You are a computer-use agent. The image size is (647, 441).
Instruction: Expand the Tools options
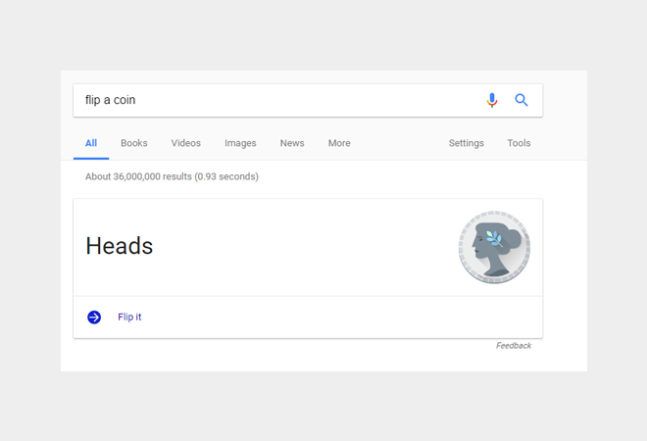[519, 143]
